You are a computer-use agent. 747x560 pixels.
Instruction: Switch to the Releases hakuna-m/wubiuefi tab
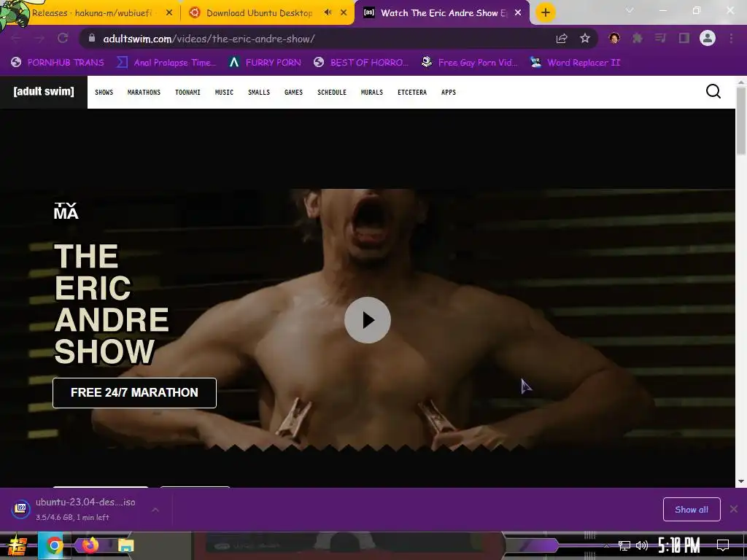[90, 13]
